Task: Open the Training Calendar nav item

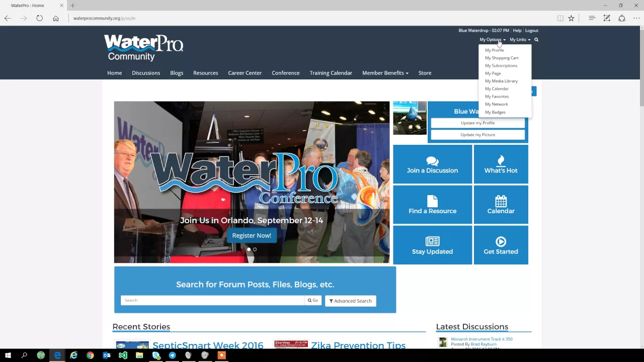Action: [x=331, y=73]
